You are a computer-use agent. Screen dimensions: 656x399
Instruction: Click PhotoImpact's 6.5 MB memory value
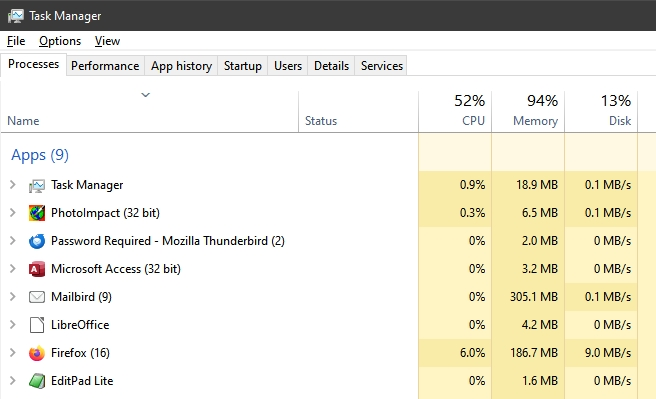(540, 213)
